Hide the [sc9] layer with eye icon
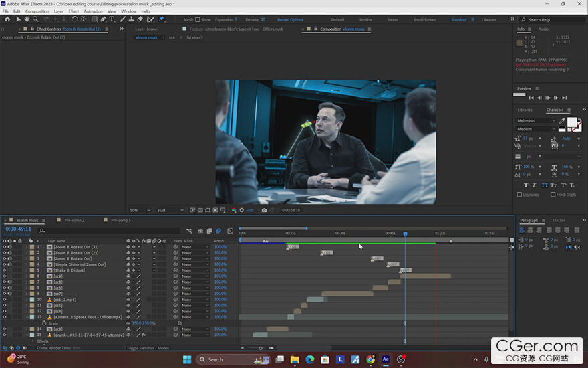 click(4, 276)
